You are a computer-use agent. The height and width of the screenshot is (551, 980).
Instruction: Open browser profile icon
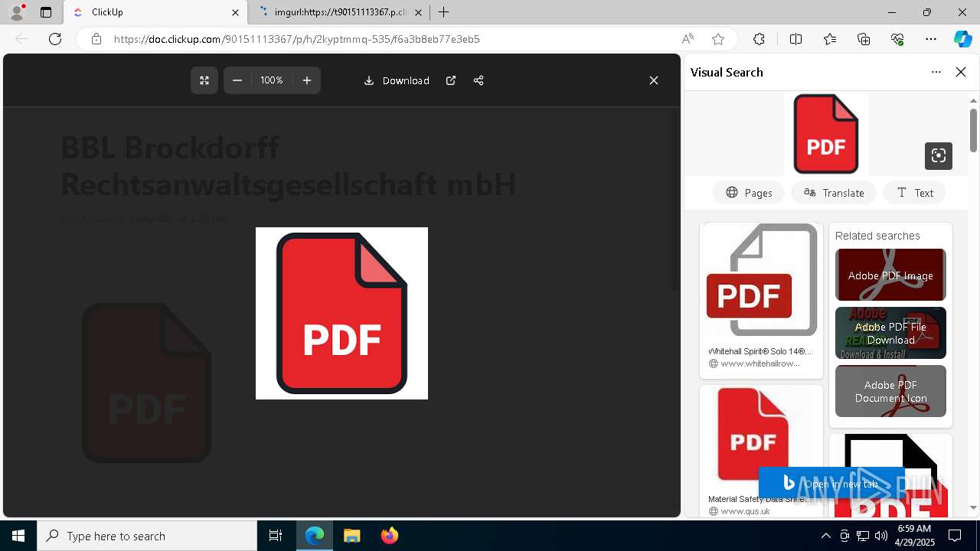tap(17, 12)
